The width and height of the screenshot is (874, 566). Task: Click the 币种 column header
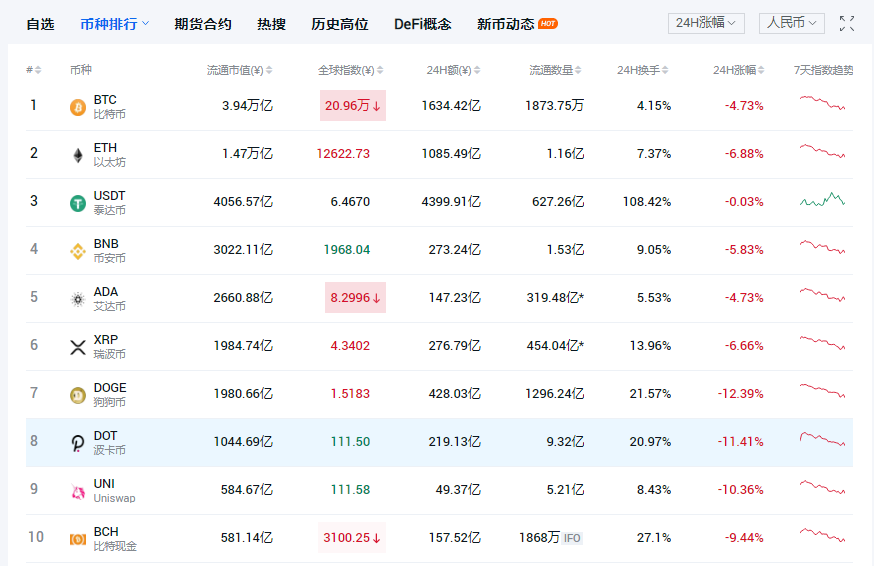click(81, 70)
